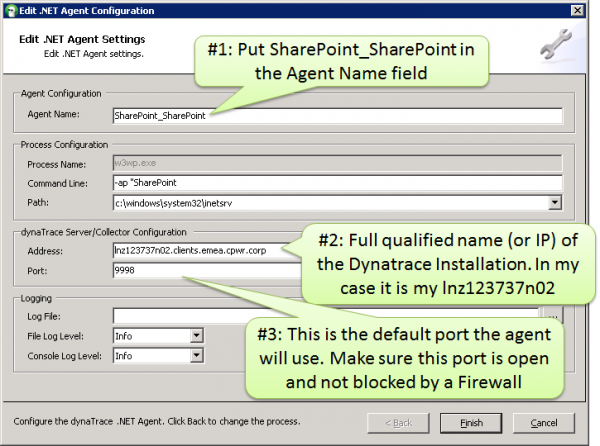Select the 'Agent Name:' label
The height and width of the screenshot is (446, 600).
point(54,114)
